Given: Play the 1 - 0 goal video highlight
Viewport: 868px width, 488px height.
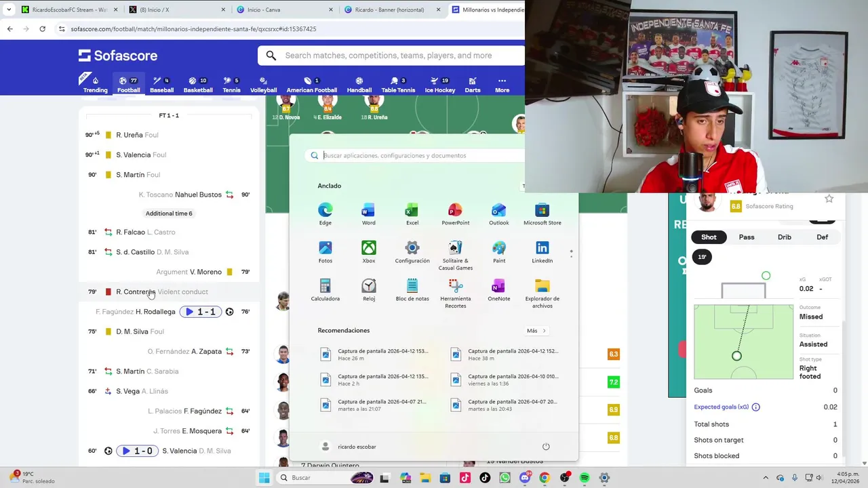Looking at the screenshot, I should click(138, 451).
